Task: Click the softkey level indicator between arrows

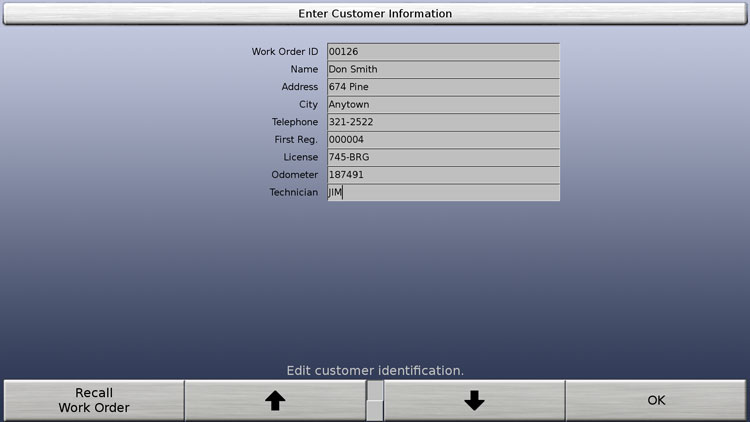Action: [x=375, y=400]
